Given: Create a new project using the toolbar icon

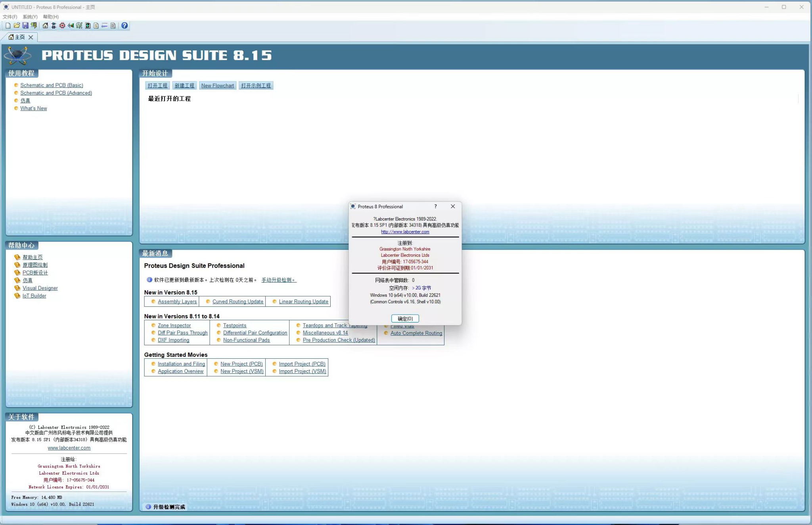Looking at the screenshot, I should coord(8,26).
